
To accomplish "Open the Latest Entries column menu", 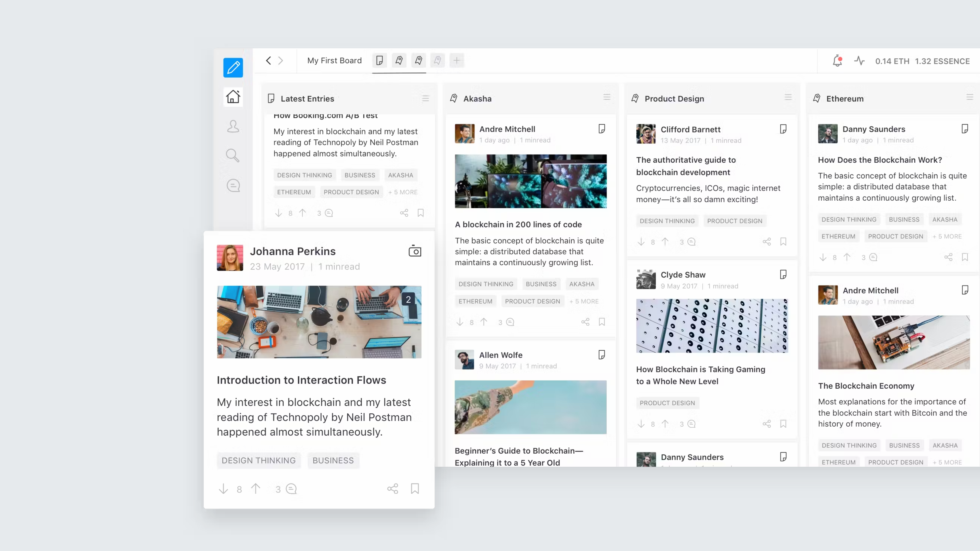I will pos(425,99).
